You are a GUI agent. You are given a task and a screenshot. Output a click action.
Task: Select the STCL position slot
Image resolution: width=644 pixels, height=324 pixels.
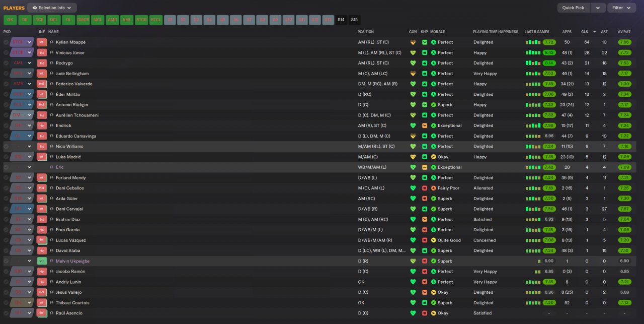click(156, 20)
